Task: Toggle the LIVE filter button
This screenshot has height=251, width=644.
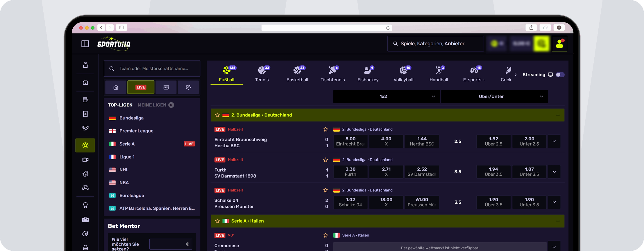Action: click(141, 87)
